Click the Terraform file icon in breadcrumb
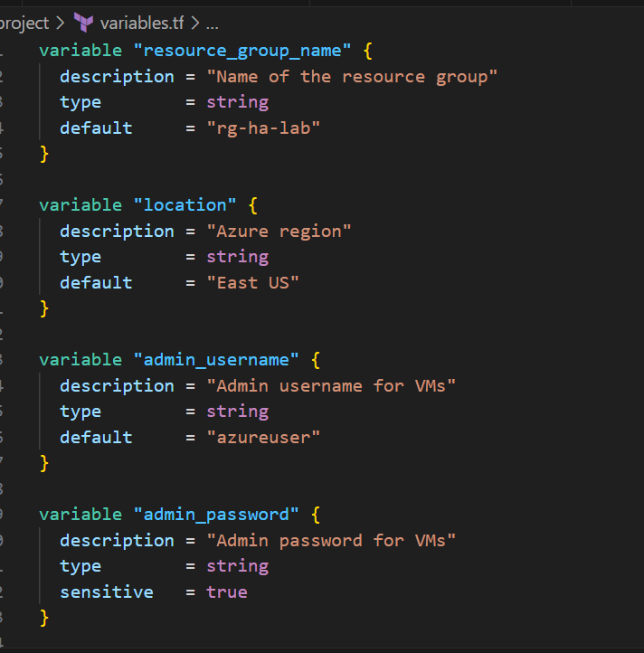The height and width of the screenshot is (653, 644). [x=83, y=23]
